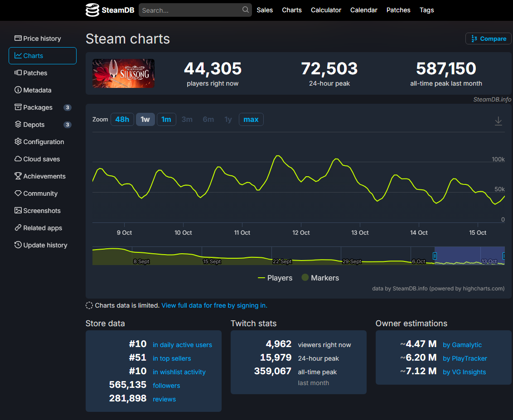Open the reviews link
The height and width of the screenshot is (420, 513).
coord(164,399)
